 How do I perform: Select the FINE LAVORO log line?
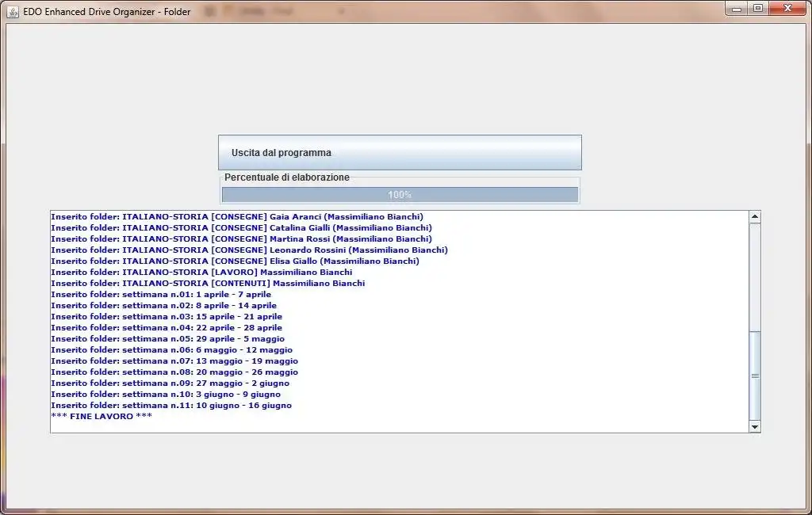pyautogui.click(x=101, y=416)
